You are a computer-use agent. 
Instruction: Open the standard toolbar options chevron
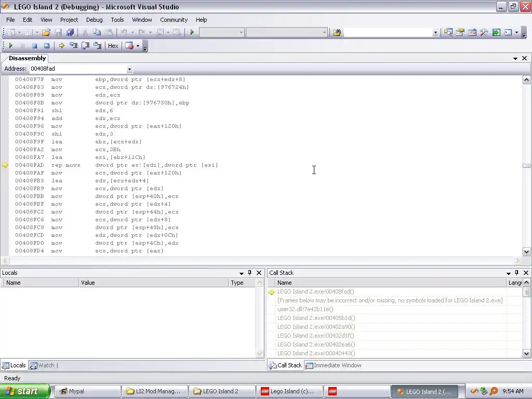click(524, 34)
